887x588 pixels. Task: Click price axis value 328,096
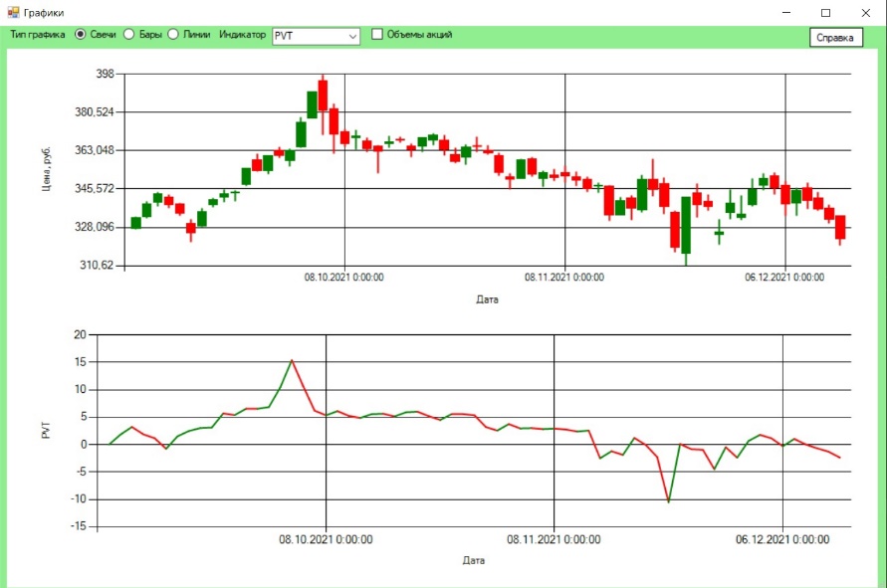95,227
